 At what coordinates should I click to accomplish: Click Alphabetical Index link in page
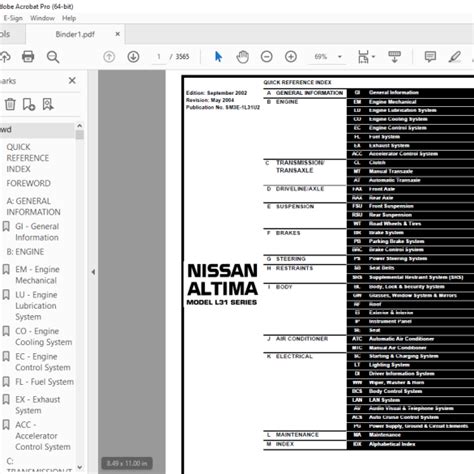(x=392, y=444)
